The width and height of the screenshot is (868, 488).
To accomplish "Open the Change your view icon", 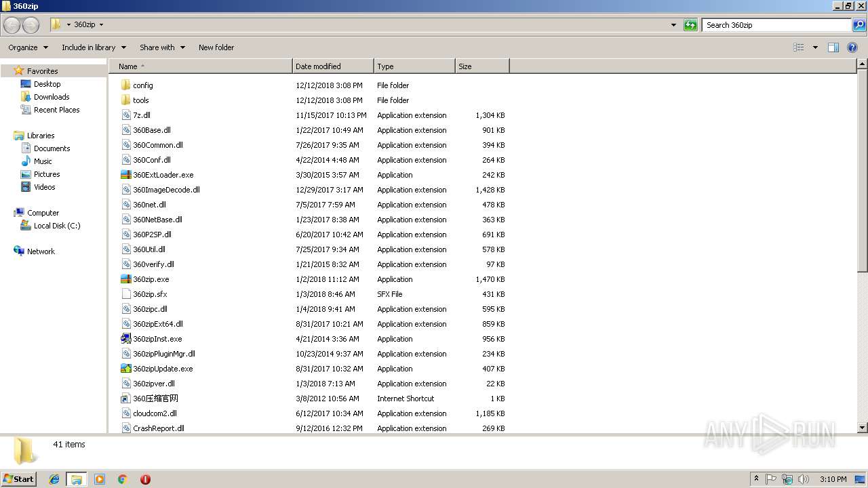I will tap(799, 47).
